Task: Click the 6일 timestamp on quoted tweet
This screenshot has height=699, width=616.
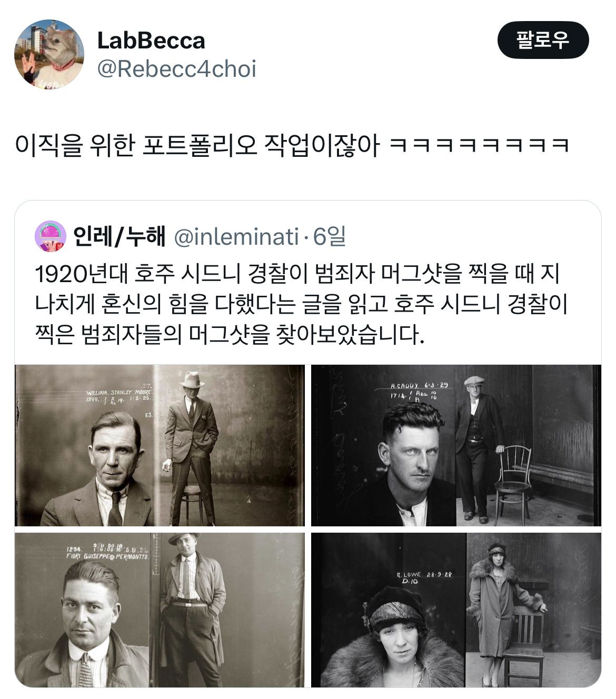Action: pyautogui.click(x=330, y=237)
